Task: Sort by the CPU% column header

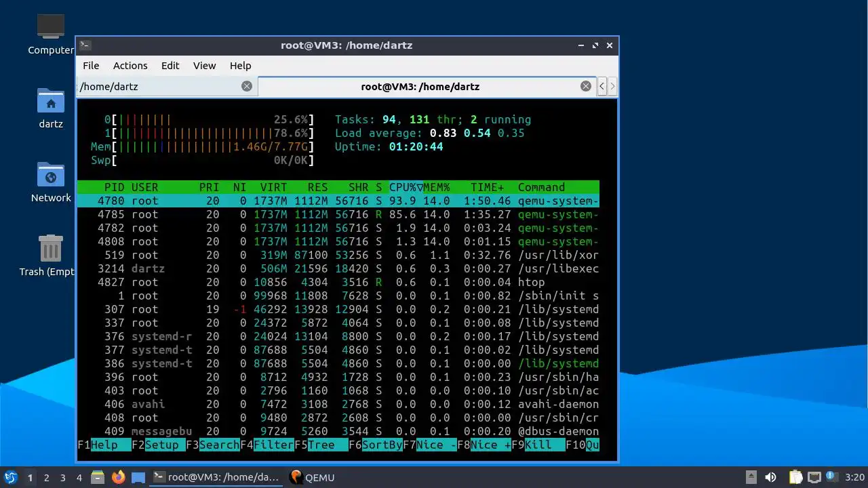Action: coord(403,188)
